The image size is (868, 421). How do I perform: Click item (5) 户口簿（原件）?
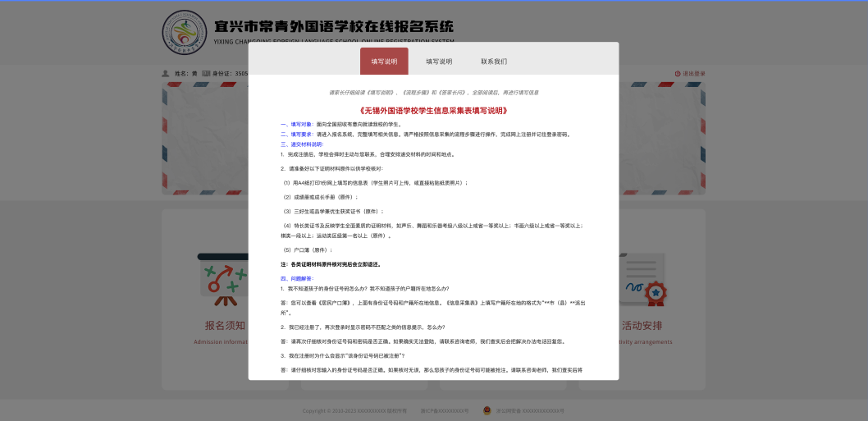tap(307, 249)
